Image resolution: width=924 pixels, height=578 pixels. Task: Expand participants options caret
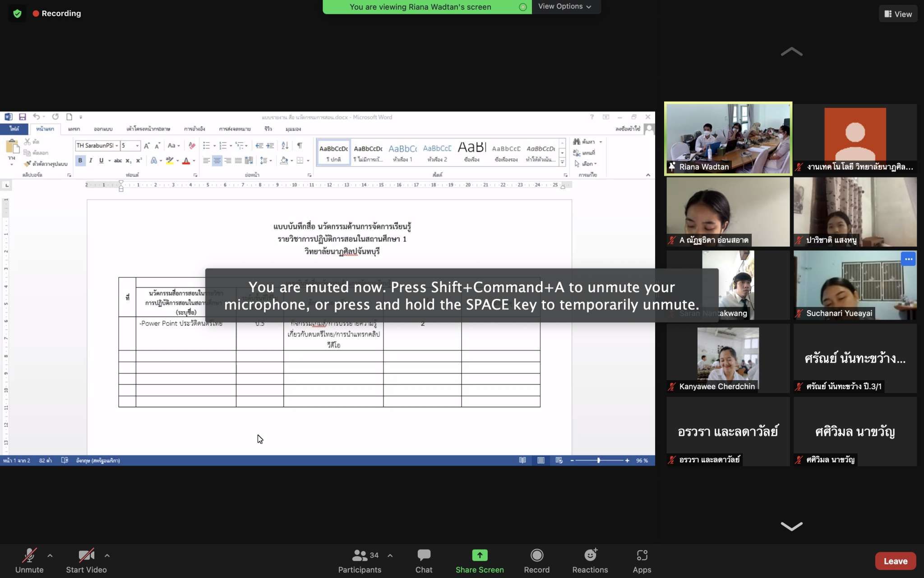390,556
